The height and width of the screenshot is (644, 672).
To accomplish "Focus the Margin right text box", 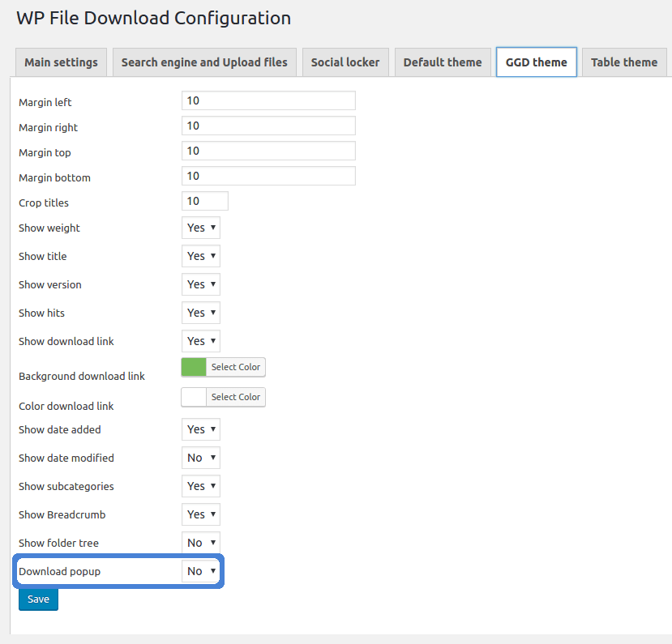I will pos(268,126).
